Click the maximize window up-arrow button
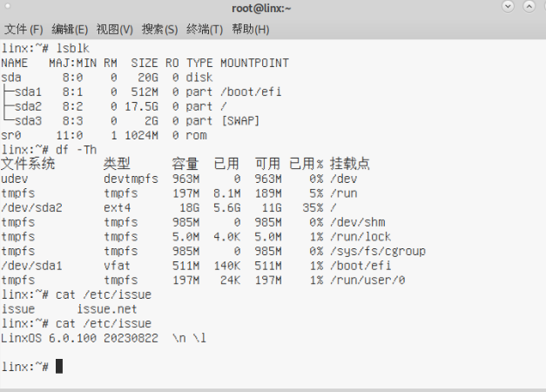The image size is (546, 392). [x=529, y=6]
